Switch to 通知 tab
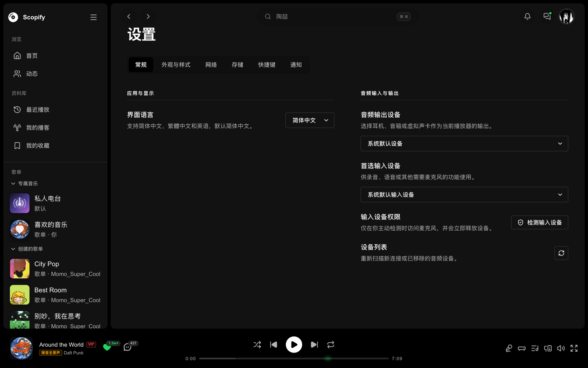The image size is (588, 368). [296, 65]
